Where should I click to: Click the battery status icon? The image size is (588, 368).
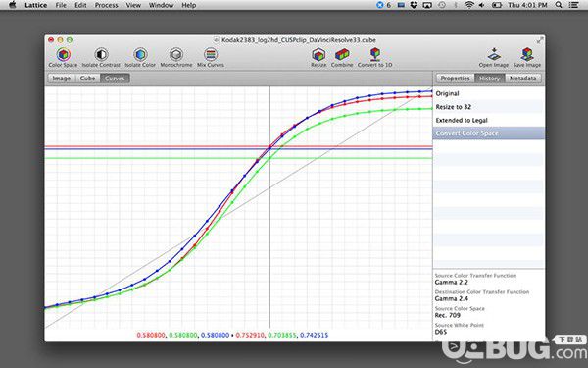pos(497,5)
